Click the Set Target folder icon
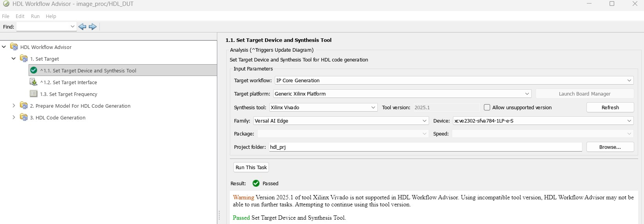 click(x=24, y=59)
